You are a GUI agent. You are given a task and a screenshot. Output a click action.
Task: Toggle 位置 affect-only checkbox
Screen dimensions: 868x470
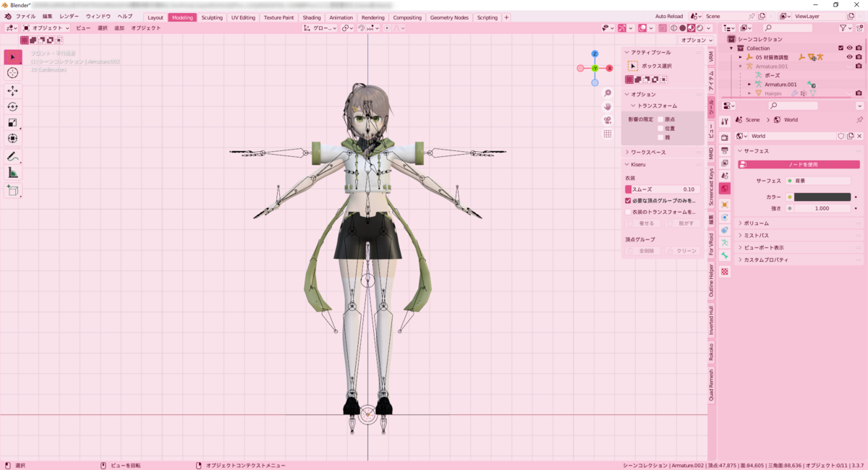coord(660,128)
